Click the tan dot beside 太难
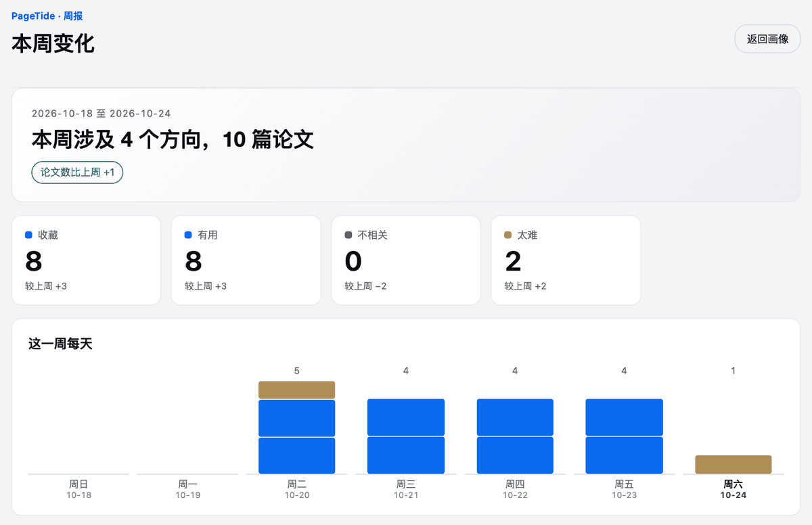812x525 pixels. click(x=508, y=235)
